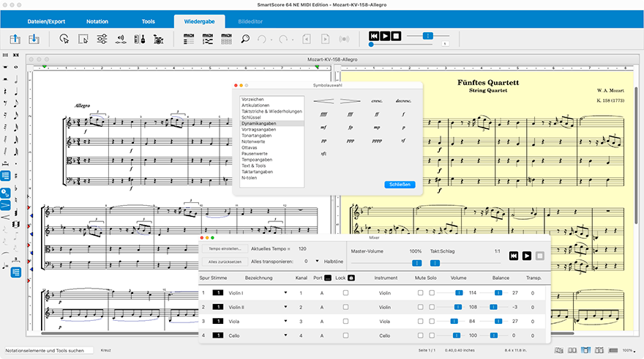
Task: Toggle Lock checkbox for Cello track
Action: click(x=346, y=335)
